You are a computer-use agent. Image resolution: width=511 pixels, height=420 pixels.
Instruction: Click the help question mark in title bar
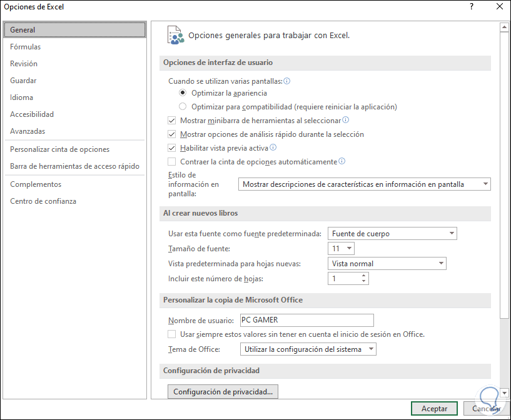point(471,6)
